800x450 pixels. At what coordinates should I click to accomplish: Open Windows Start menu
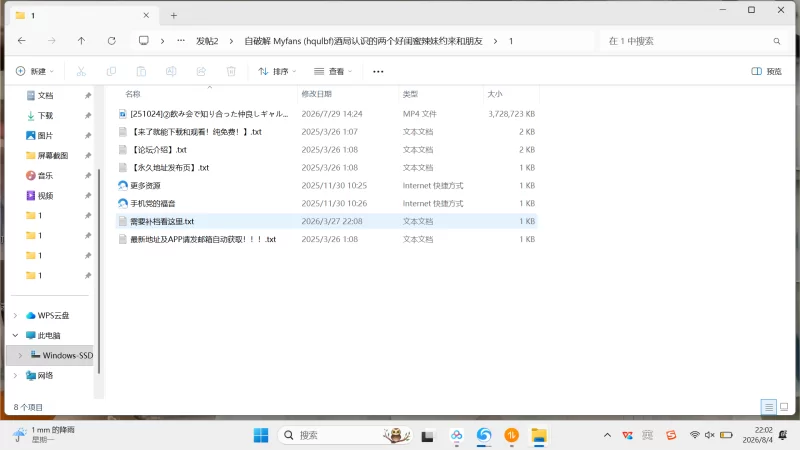click(261, 435)
